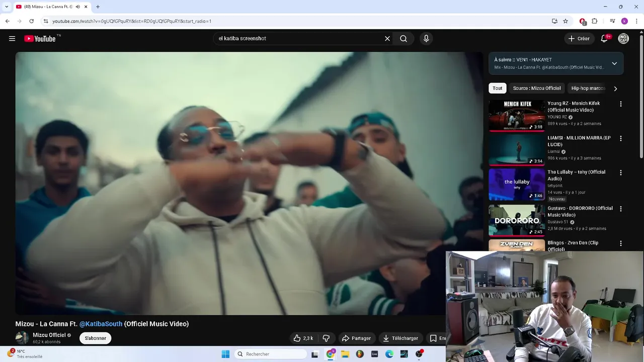The width and height of the screenshot is (644, 362).
Task: Open the Chrome three-dot menu
Action: [x=637, y=21]
